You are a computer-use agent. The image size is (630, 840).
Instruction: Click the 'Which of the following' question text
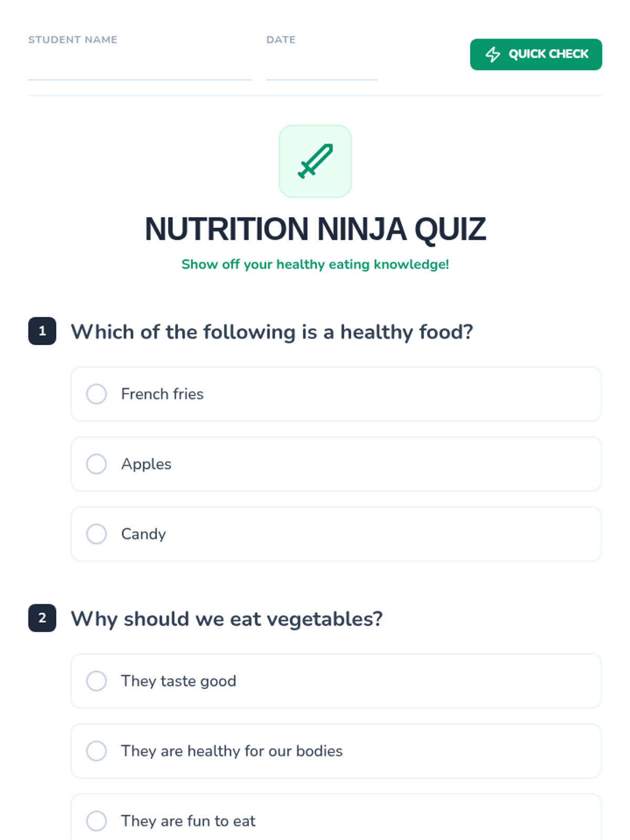click(x=272, y=332)
